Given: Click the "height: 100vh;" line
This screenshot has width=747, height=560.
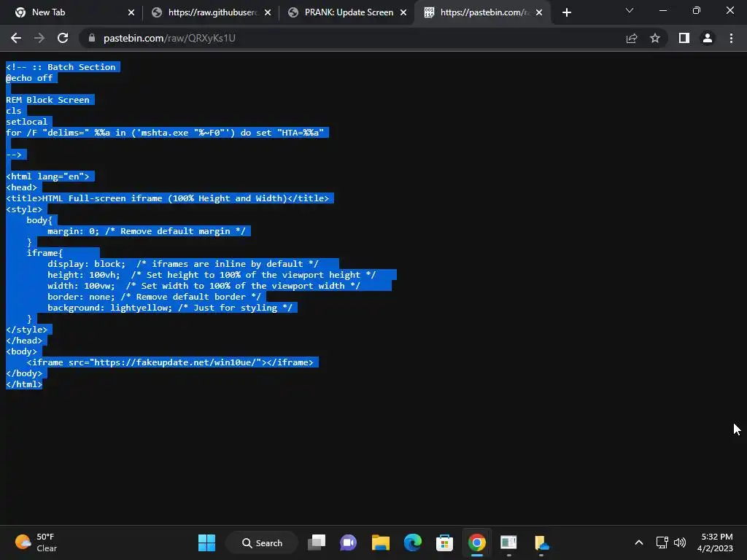Looking at the screenshot, I should pos(212,275).
